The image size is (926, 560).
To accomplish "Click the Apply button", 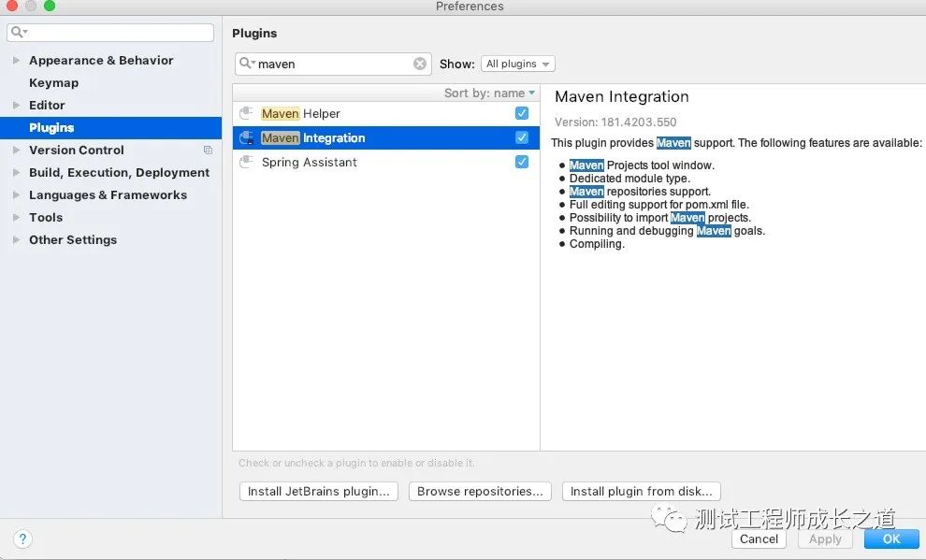I will (x=825, y=538).
